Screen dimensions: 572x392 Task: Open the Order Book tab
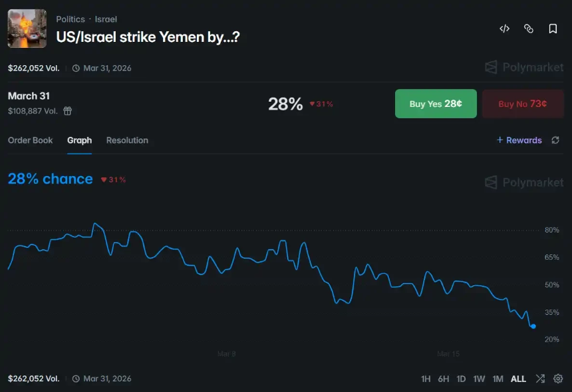30,140
